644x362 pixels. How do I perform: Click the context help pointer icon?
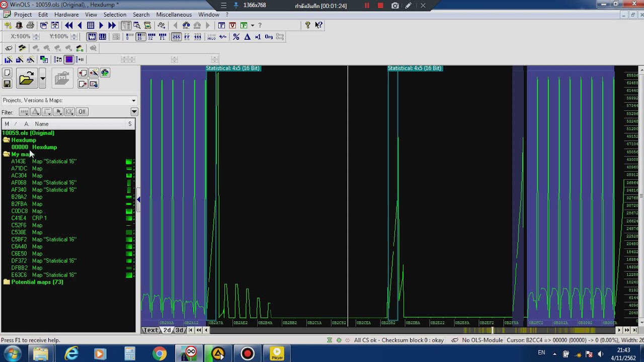318,25
